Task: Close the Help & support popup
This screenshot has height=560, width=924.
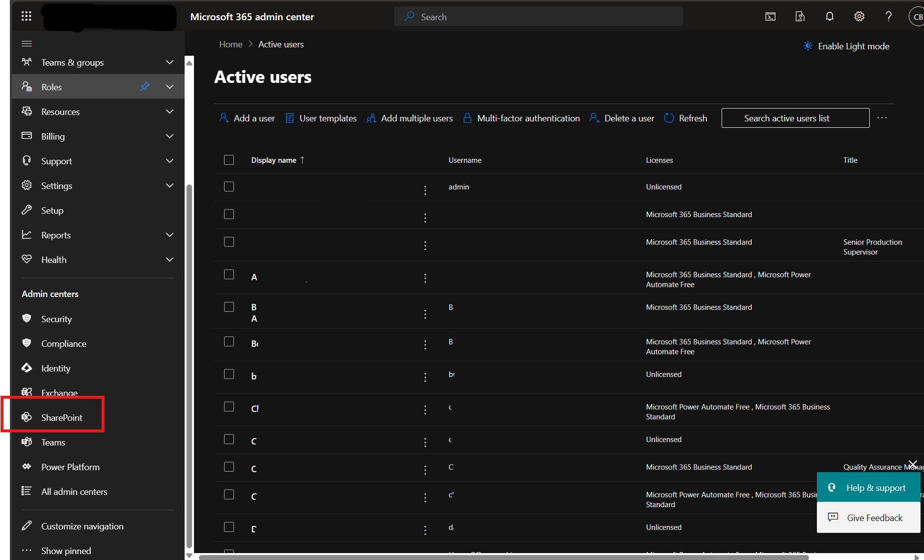Action: (x=913, y=464)
